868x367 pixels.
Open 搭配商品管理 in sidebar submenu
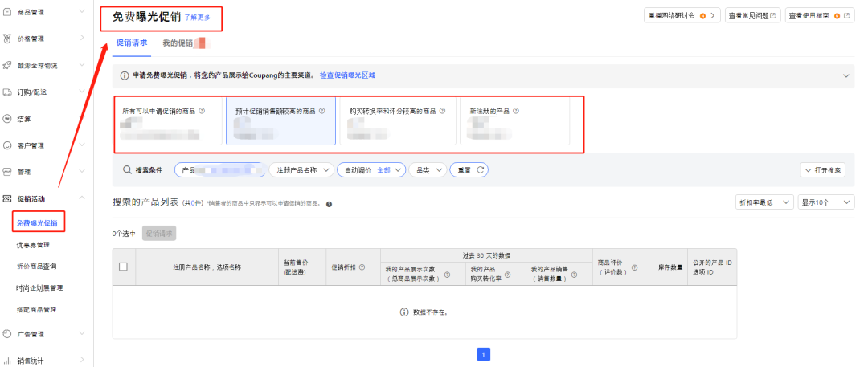[36, 309]
